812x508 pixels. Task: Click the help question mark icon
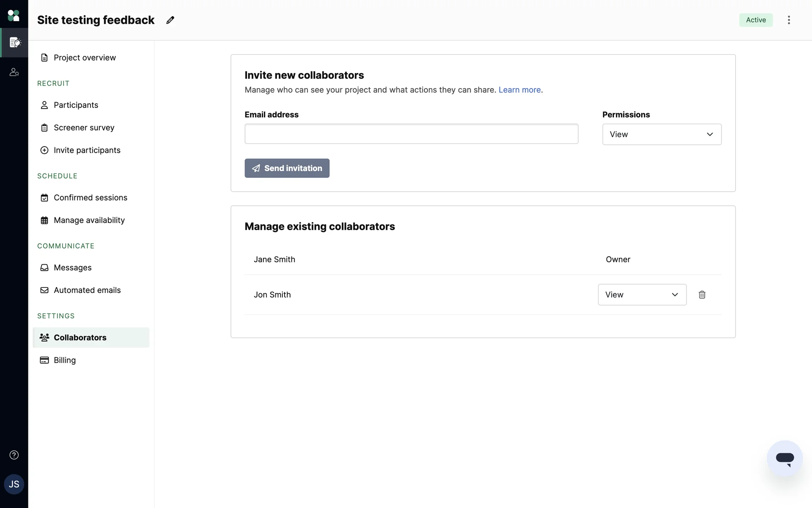(14, 455)
